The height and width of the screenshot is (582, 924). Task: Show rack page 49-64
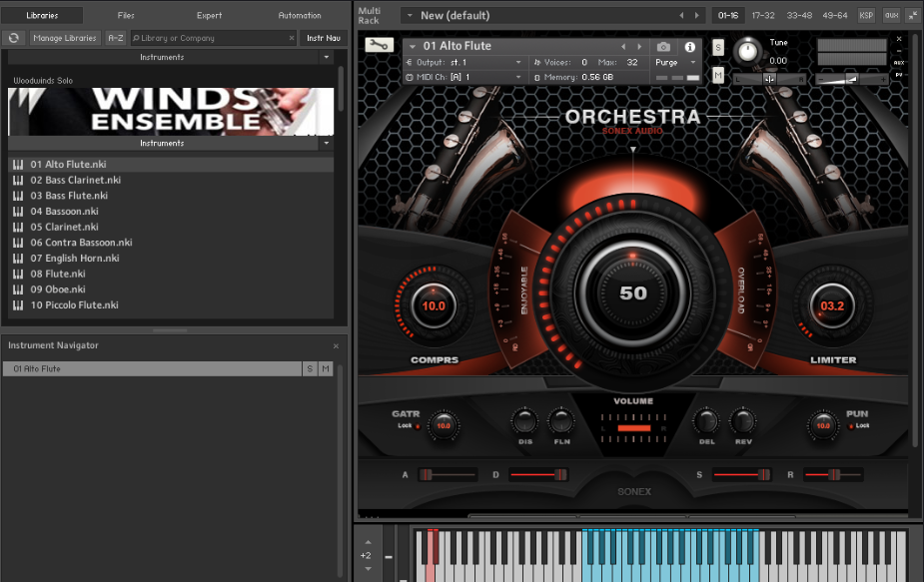click(x=835, y=15)
